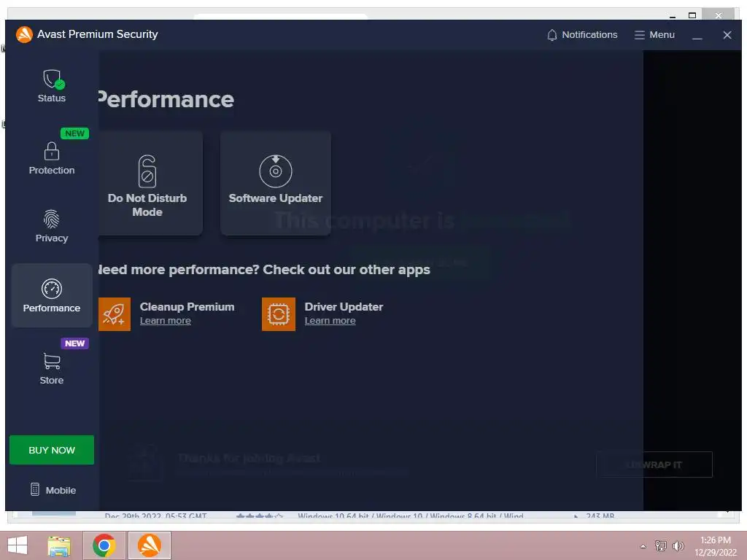Click the network icon in system tray
747x560 pixels.
tap(660, 545)
